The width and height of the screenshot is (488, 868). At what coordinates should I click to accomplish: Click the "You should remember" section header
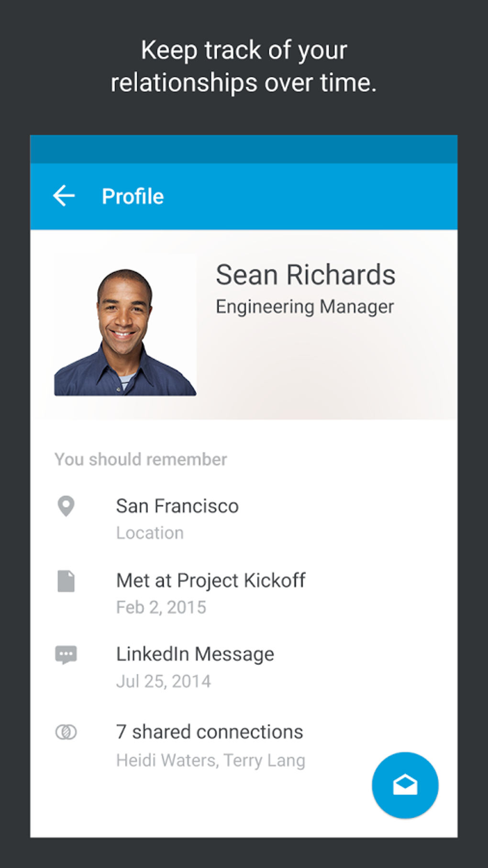(x=141, y=459)
